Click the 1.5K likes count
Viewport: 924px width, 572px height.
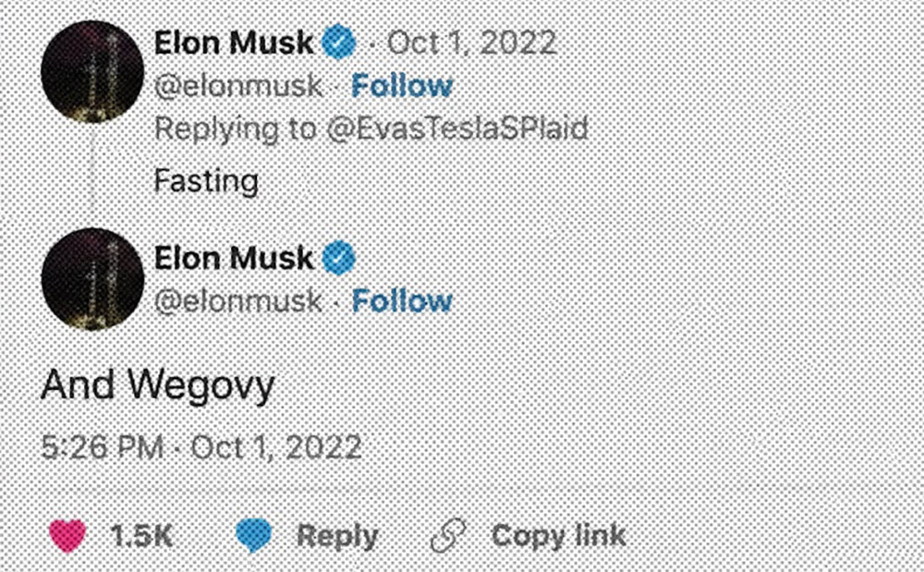[141, 536]
